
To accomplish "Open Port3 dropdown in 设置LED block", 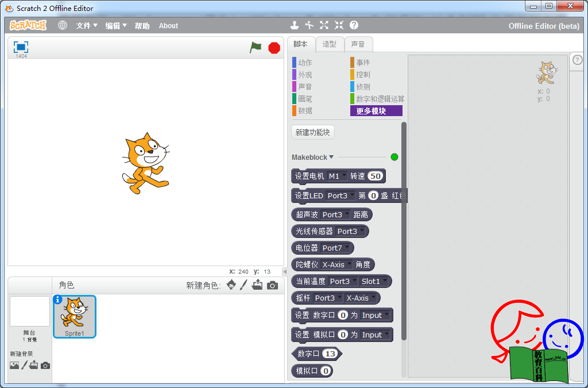I will (x=341, y=195).
